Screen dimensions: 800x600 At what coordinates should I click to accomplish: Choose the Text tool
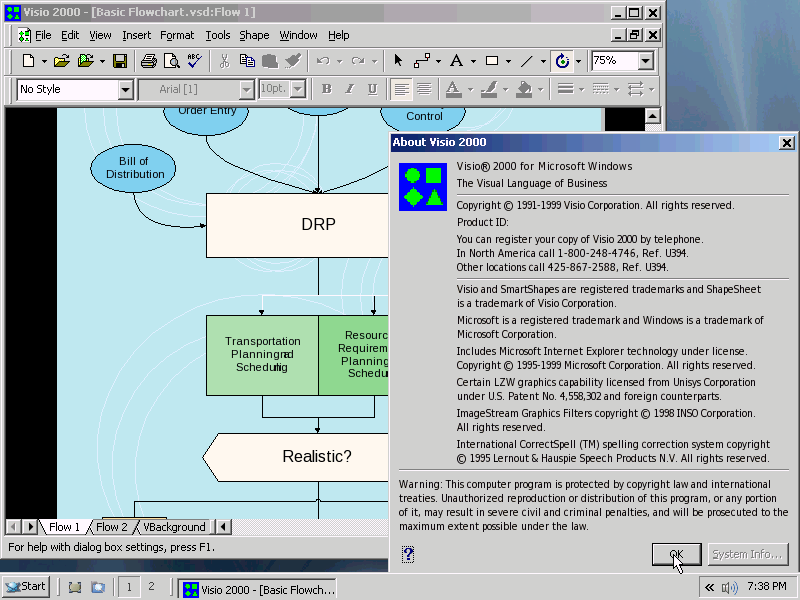[456, 61]
